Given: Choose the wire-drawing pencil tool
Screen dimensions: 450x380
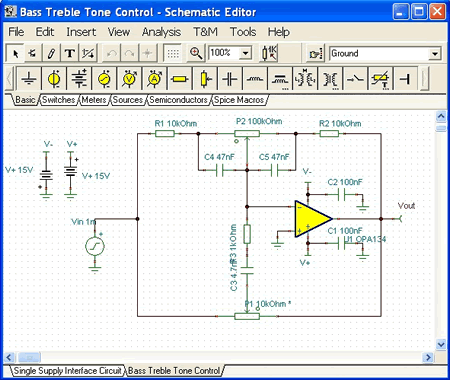Looking at the screenshot, I should coord(51,53).
